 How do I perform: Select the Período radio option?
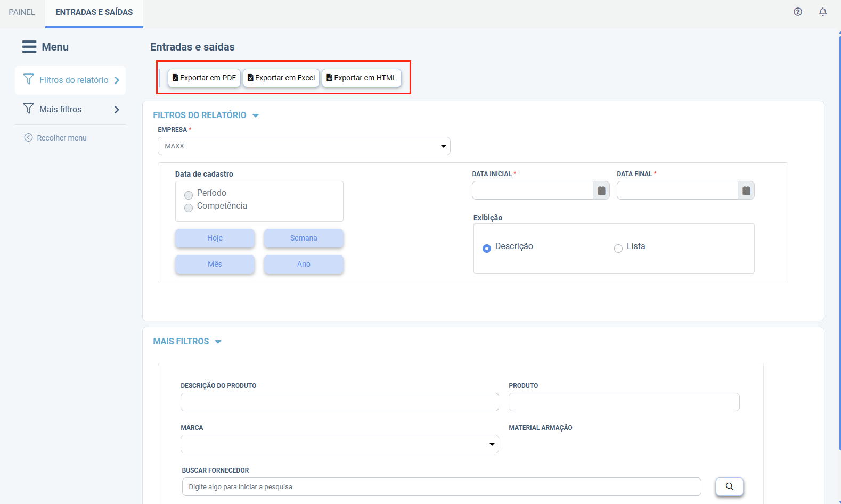click(189, 195)
